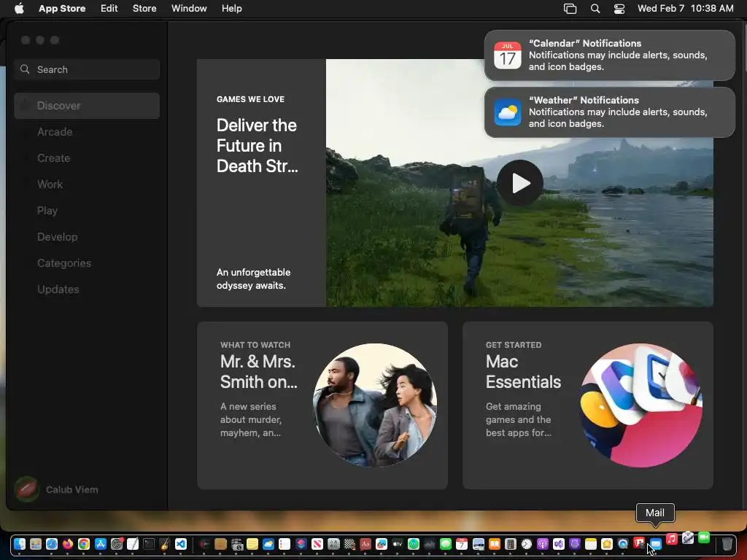Click the Weather Notifications banner
The height and width of the screenshot is (560, 747).
[x=609, y=112]
